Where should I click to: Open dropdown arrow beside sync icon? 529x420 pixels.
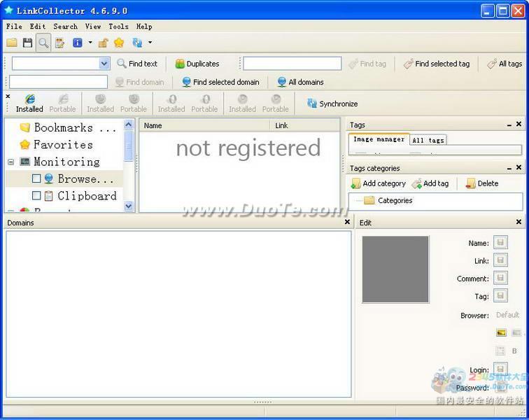[x=150, y=43]
